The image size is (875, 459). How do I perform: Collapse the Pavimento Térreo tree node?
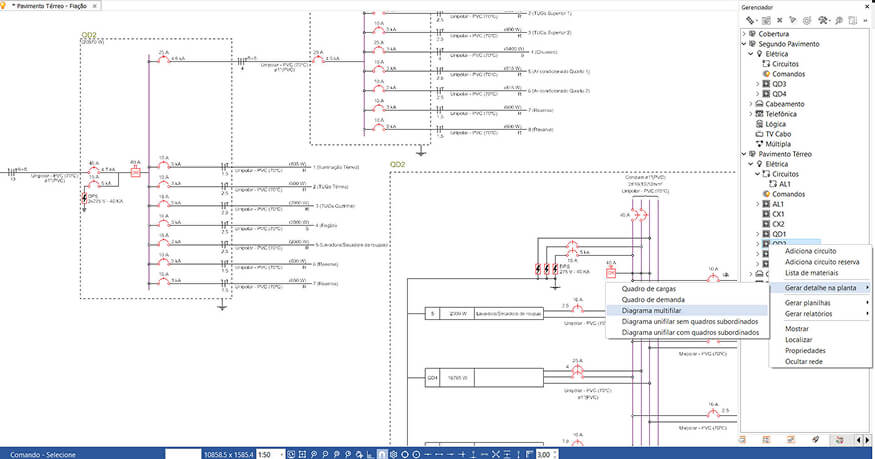click(x=744, y=154)
